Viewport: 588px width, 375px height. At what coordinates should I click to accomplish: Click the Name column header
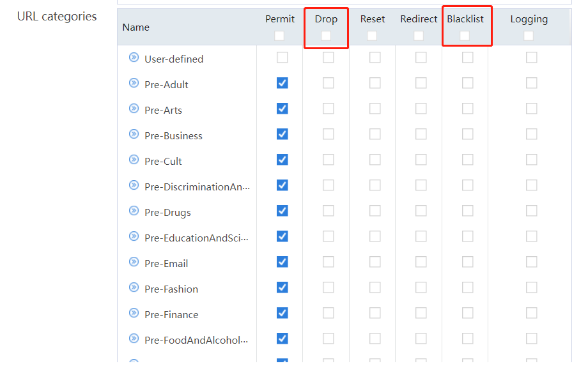coord(135,27)
